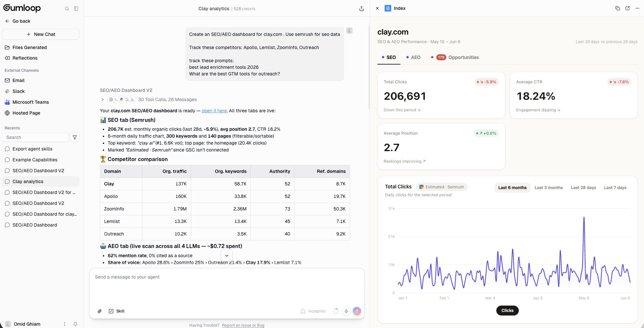
Task: Select the SEO tab
Action: pos(389,57)
